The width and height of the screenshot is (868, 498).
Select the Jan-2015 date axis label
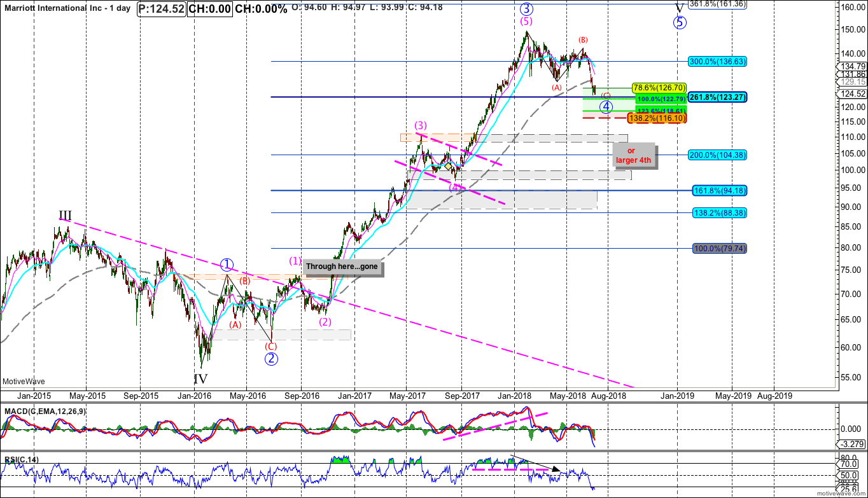coord(33,395)
